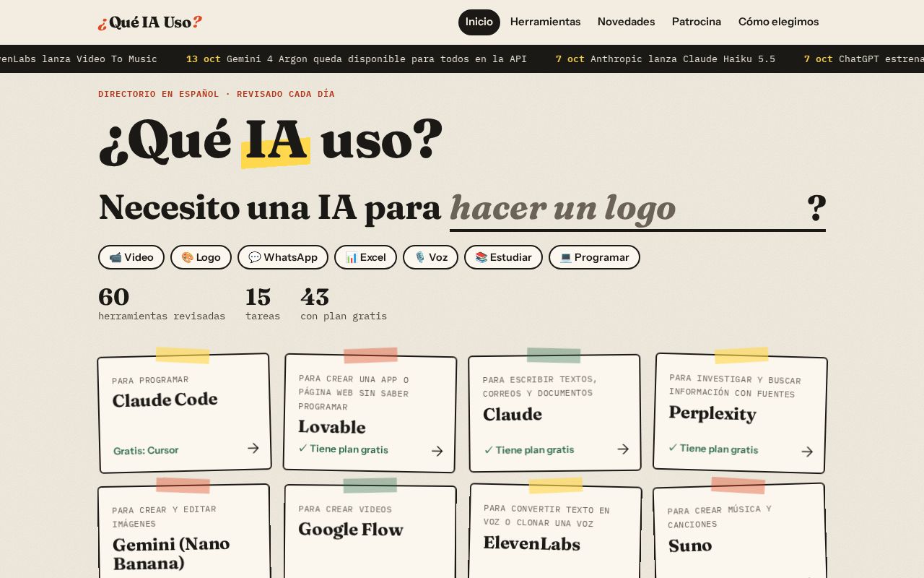Click the 'hacer un logo' search input

pyautogui.click(x=627, y=208)
